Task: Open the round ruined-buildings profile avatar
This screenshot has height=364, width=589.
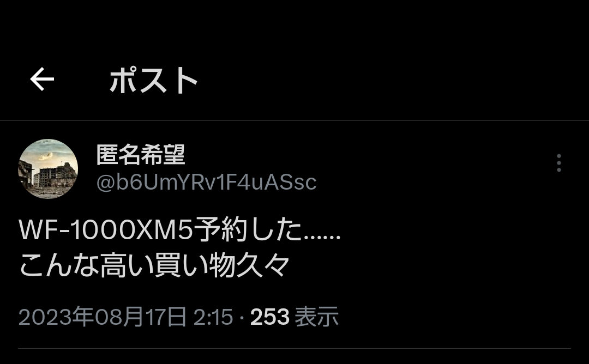Action: (48, 169)
